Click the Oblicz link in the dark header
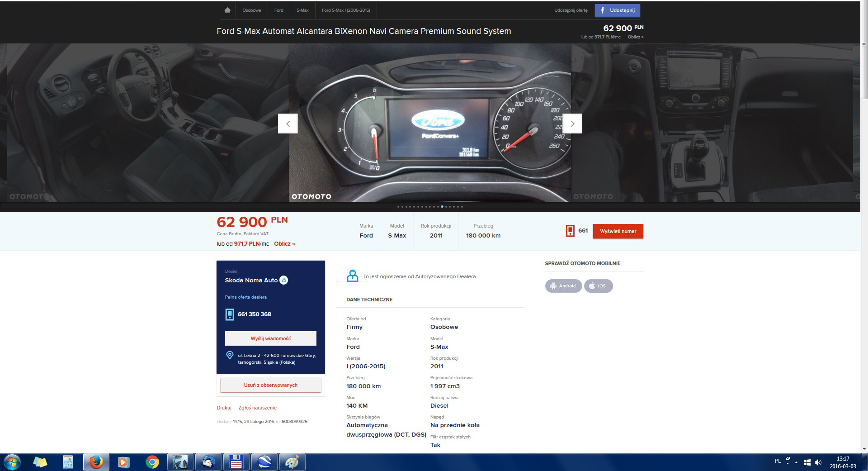Image resolution: width=868 pixels, height=471 pixels. (635, 37)
